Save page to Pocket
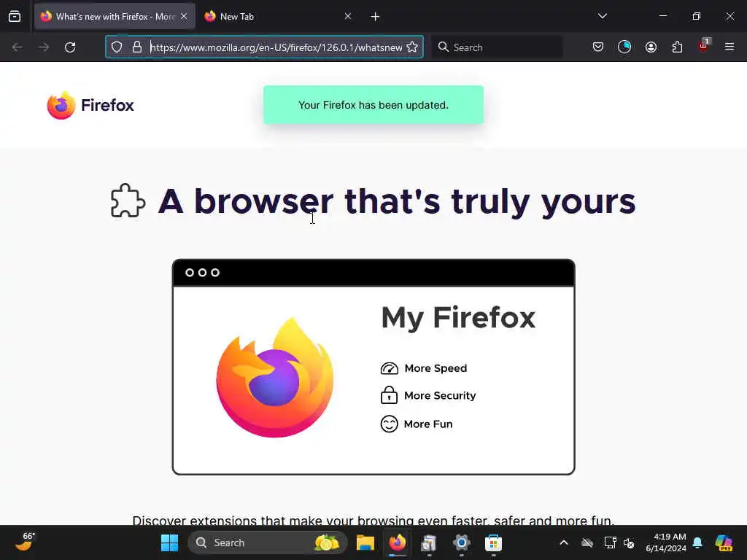 coord(598,47)
